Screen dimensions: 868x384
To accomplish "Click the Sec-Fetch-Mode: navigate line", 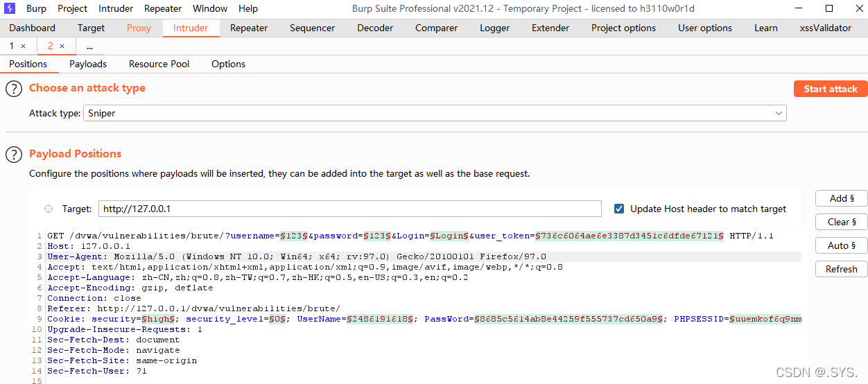I will [114, 350].
